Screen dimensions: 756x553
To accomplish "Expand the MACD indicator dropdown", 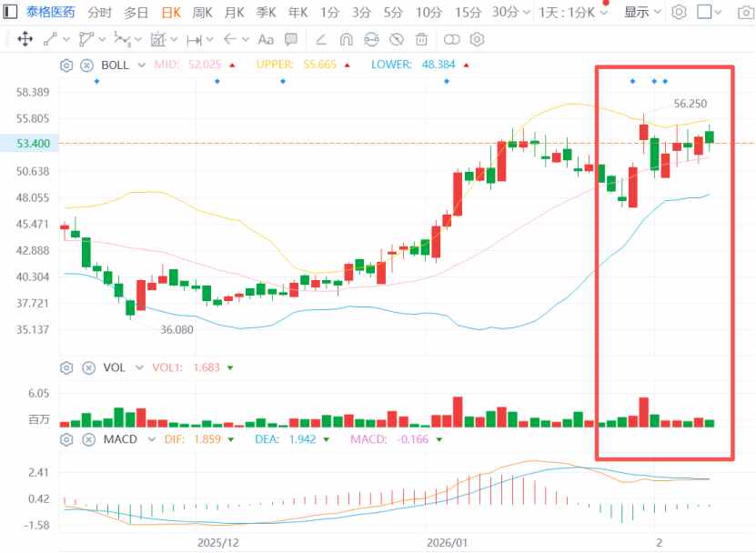I will [151, 439].
